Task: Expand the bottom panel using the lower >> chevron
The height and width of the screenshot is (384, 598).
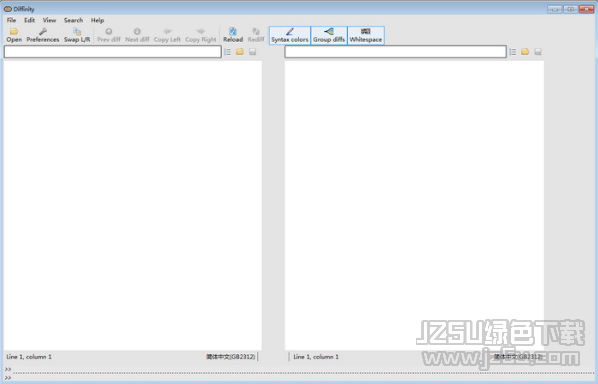Action: [8, 378]
